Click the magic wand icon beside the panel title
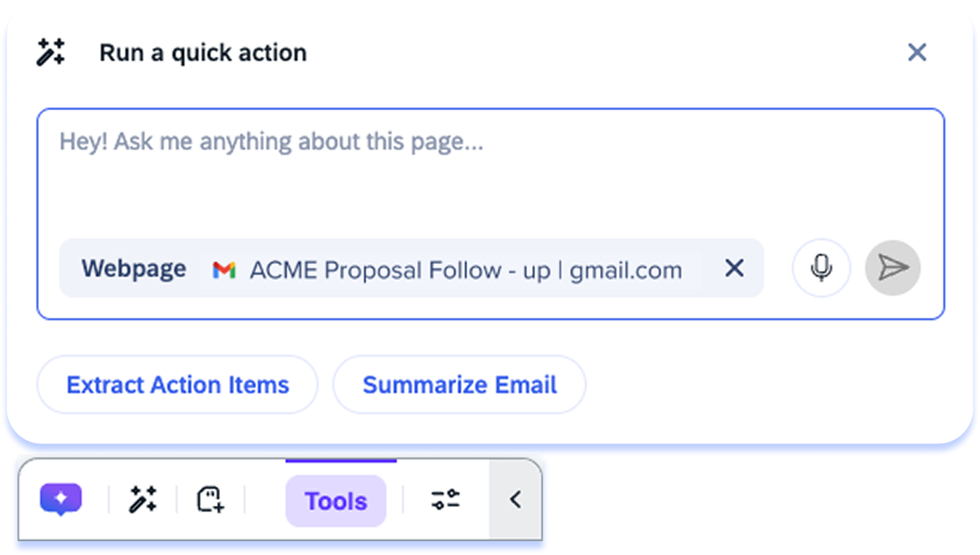 51,52
